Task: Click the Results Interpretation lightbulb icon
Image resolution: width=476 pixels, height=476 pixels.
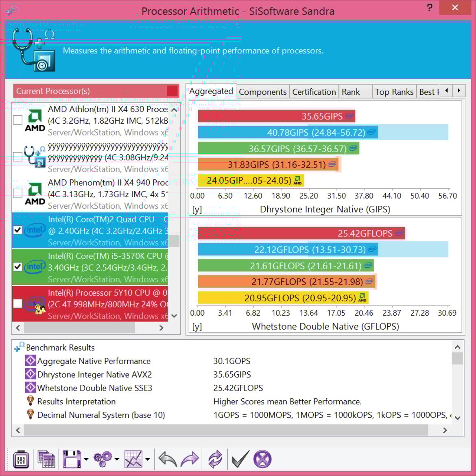Action: point(31,401)
